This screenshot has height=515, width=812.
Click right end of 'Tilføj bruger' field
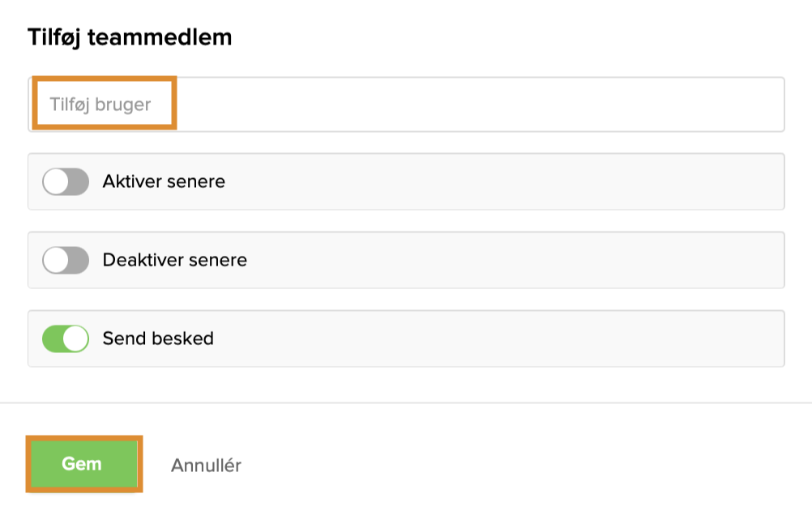754,104
